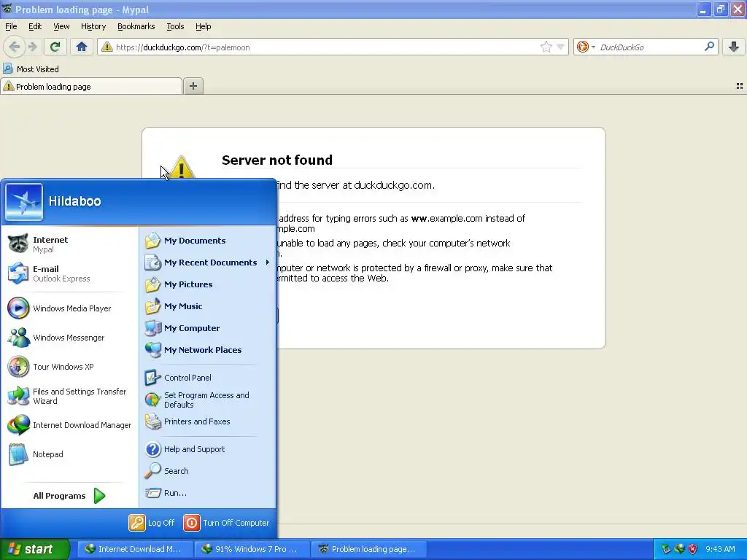The width and height of the screenshot is (747, 560).
Task: Launch Windows Media Player
Action: coord(71,308)
